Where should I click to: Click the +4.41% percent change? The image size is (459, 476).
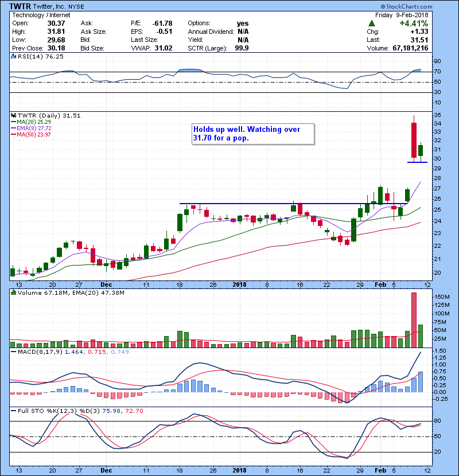tap(414, 24)
